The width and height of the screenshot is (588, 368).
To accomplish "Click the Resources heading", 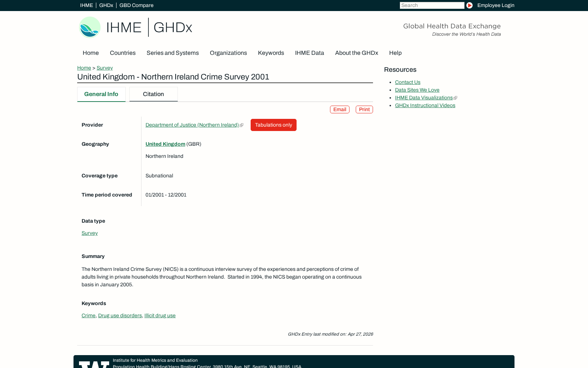I will pos(400,70).
